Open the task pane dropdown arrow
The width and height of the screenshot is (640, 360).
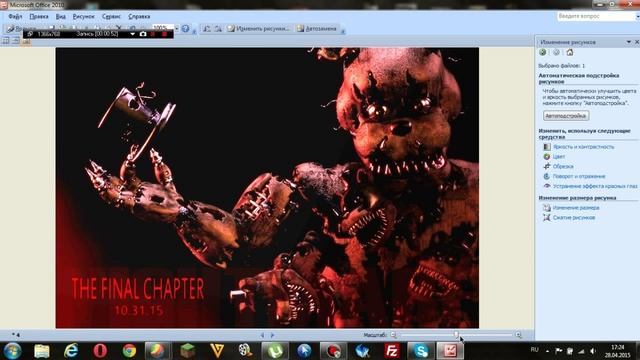click(629, 42)
